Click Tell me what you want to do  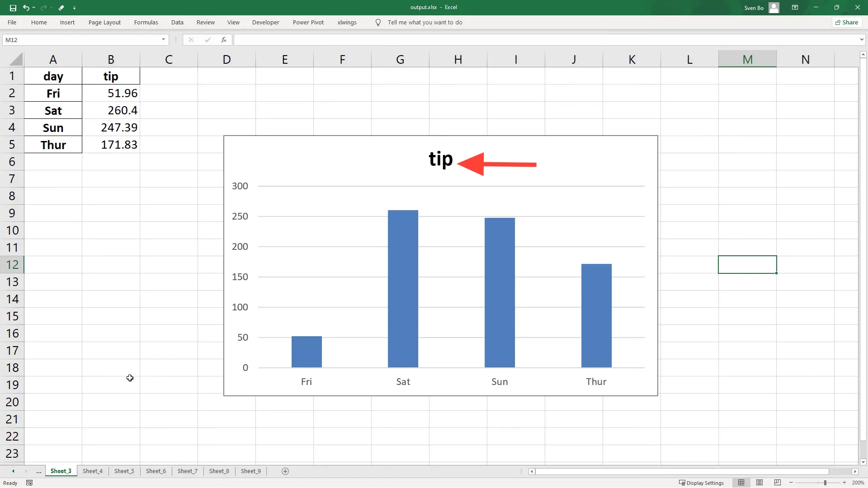pyautogui.click(x=425, y=22)
